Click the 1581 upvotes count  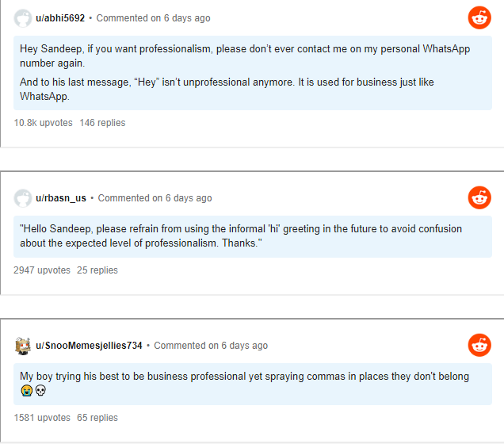(x=41, y=418)
